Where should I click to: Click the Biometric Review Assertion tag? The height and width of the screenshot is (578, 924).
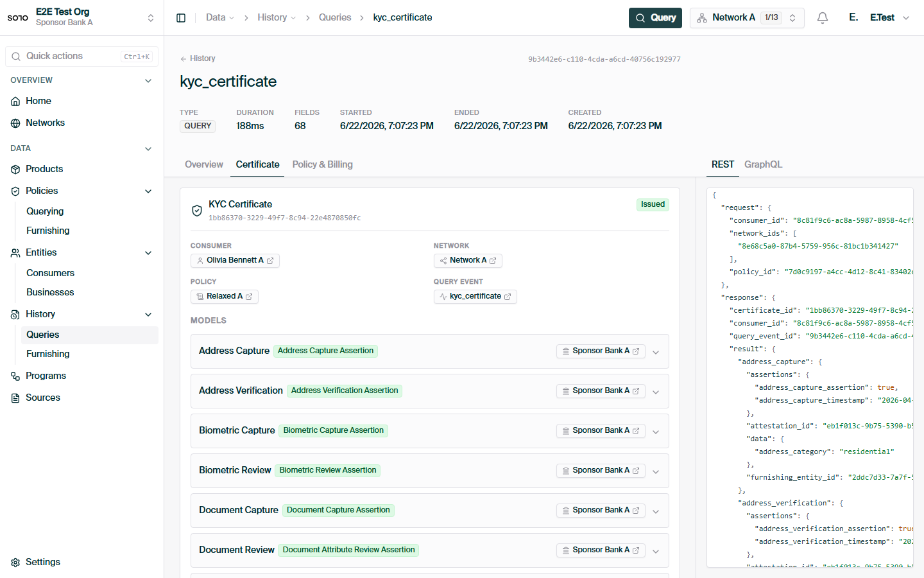click(x=328, y=471)
